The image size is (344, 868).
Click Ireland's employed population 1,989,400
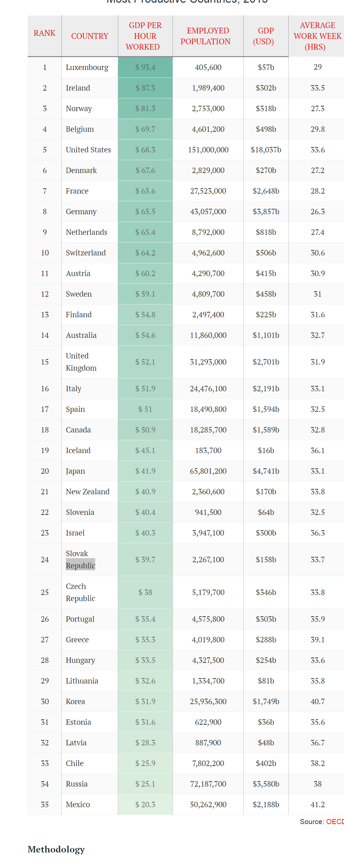pos(208,88)
